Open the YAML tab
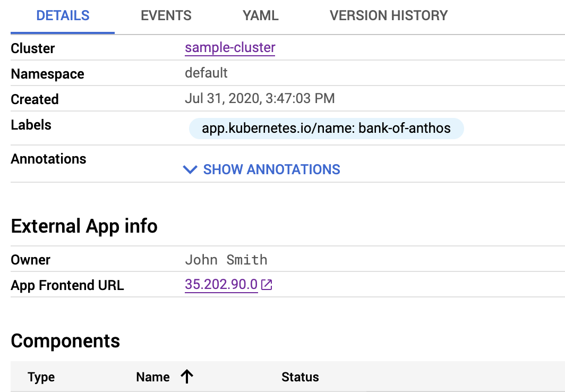Image resolution: width=565 pixels, height=392 pixels. click(260, 15)
